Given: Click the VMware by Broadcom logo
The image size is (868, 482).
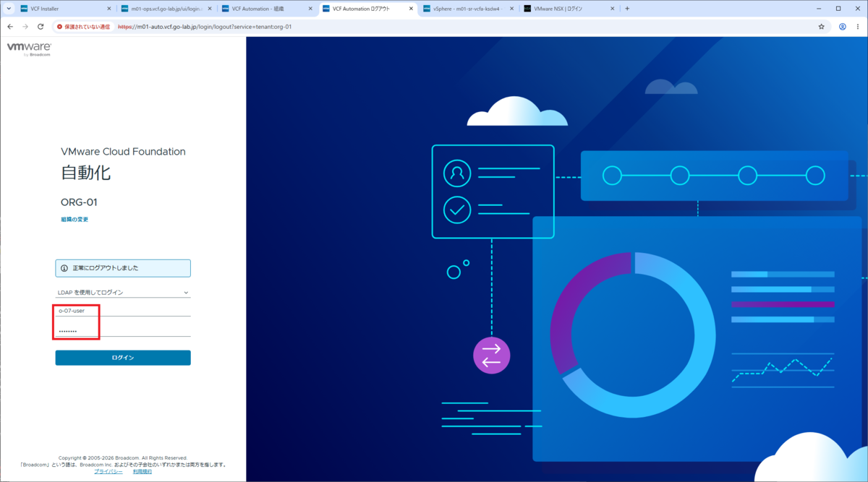Looking at the screenshot, I should 29,49.
